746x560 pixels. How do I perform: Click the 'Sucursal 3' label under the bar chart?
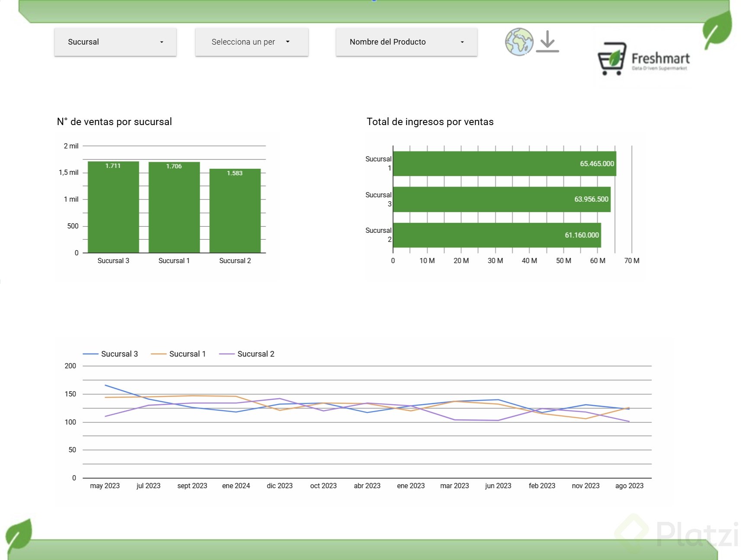(x=113, y=261)
